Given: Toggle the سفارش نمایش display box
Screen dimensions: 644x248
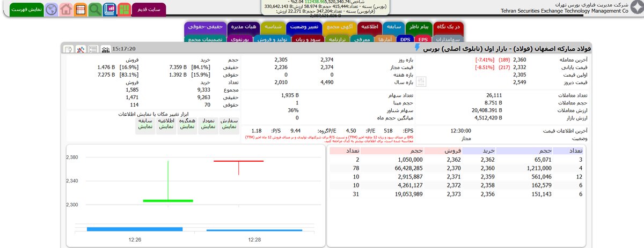Looking at the screenshot, I should click(x=229, y=125).
